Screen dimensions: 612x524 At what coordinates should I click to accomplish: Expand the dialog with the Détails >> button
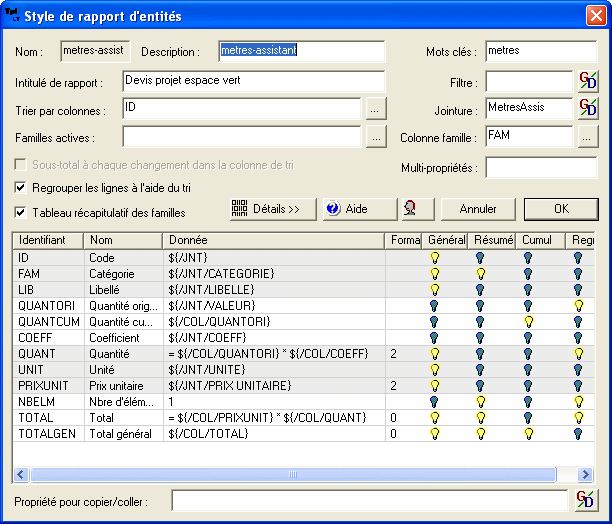[267, 209]
